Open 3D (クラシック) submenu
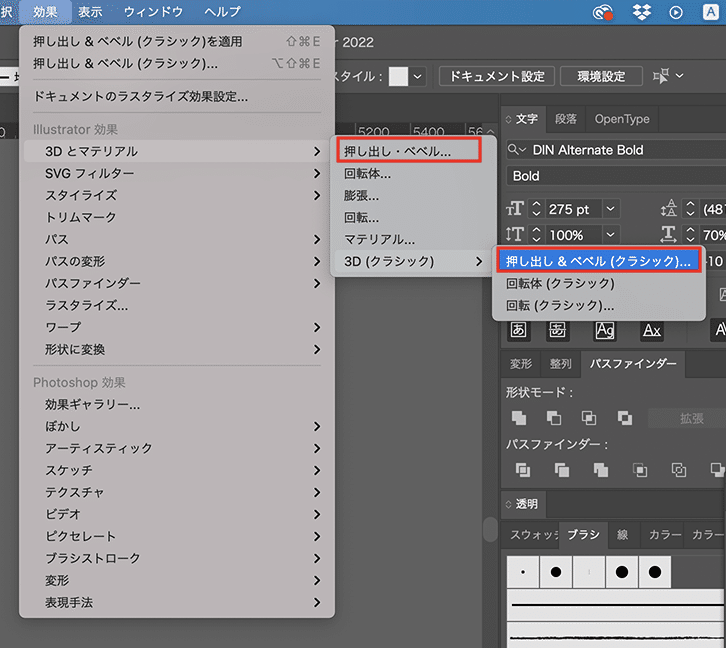Image resolution: width=726 pixels, height=648 pixels. tap(413, 262)
